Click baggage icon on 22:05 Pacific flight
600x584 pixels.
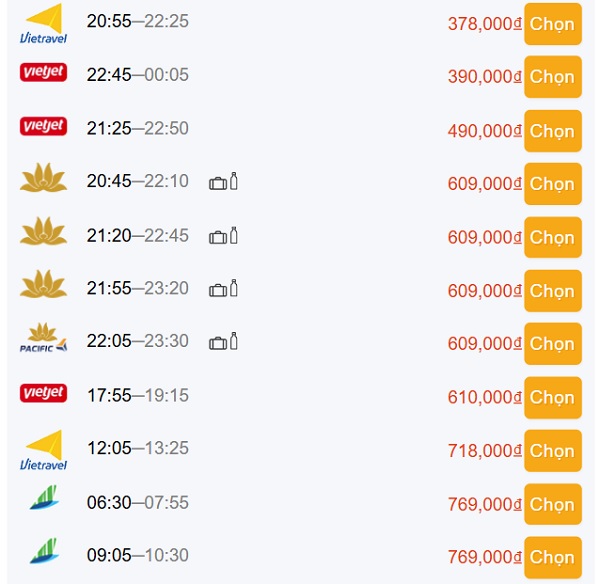coord(218,343)
